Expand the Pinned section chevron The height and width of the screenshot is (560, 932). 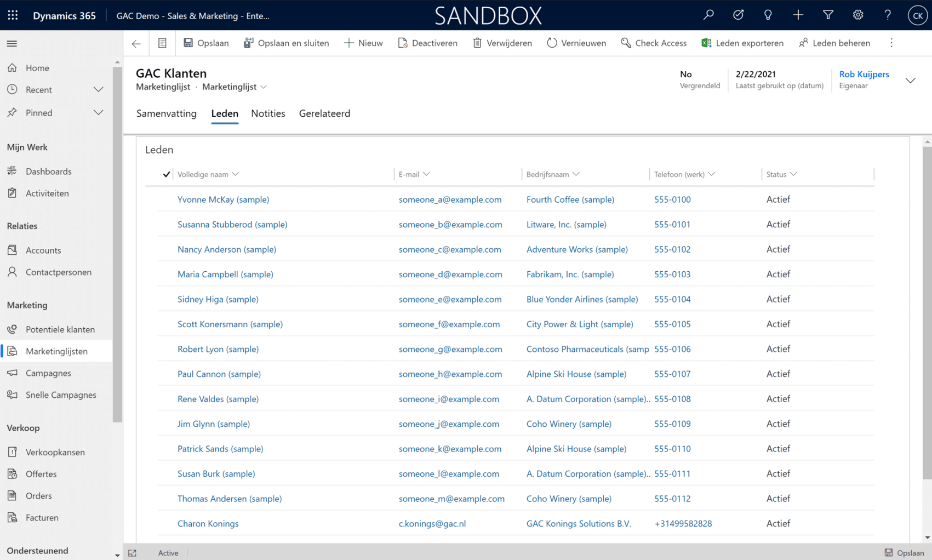click(x=99, y=113)
